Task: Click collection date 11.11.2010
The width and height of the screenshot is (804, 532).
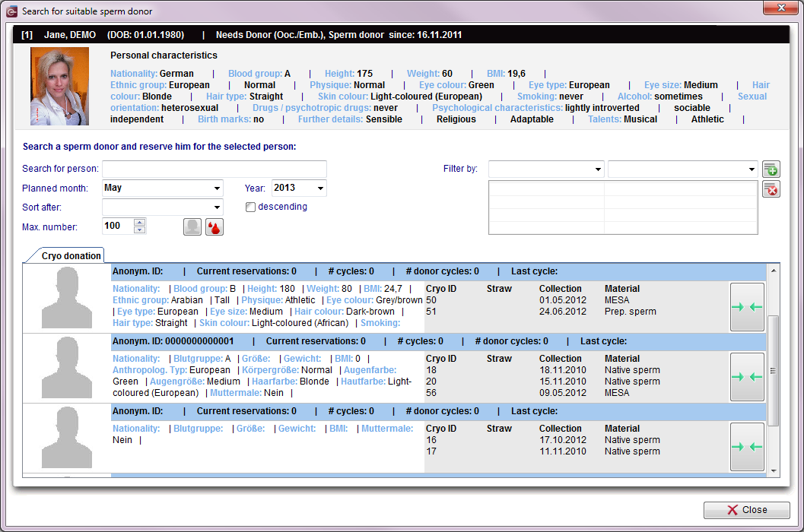Action: (x=562, y=451)
